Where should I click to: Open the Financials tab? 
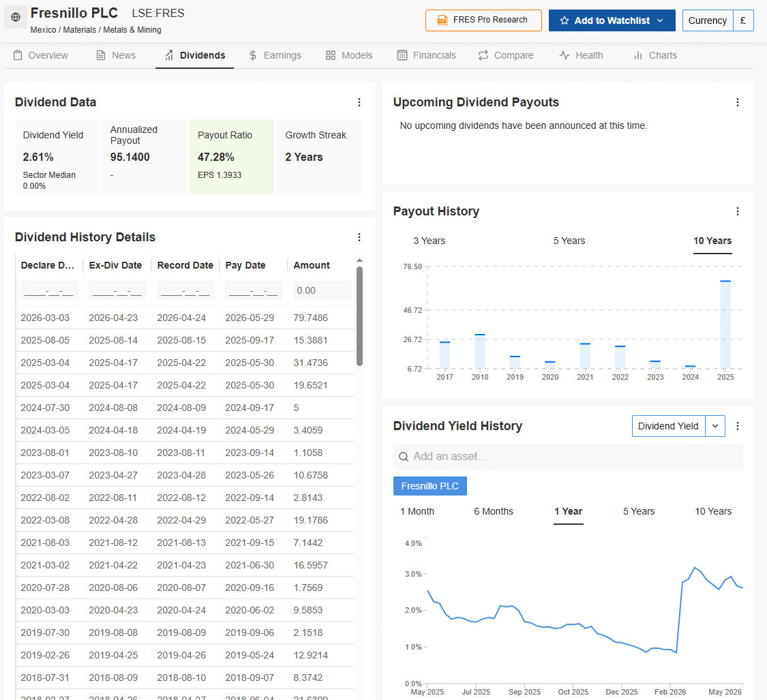(427, 55)
